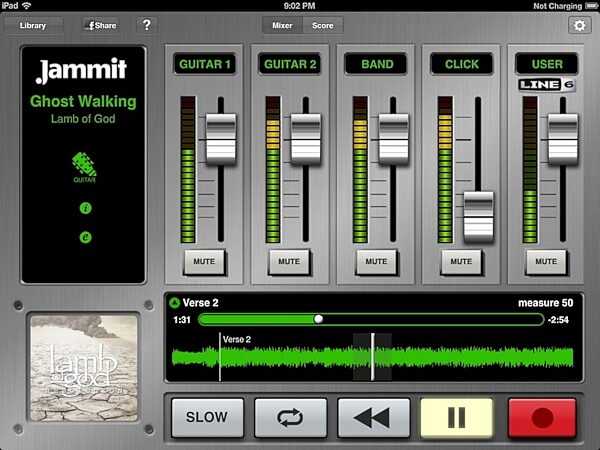Click the GUITAR 2 channel label
Viewport: 600px width, 450px height.
(290, 64)
